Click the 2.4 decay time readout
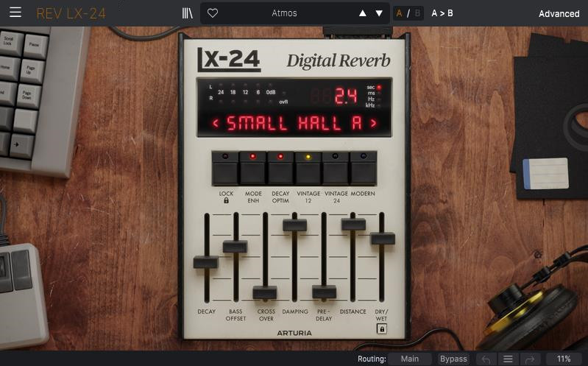 click(x=345, y=96)
